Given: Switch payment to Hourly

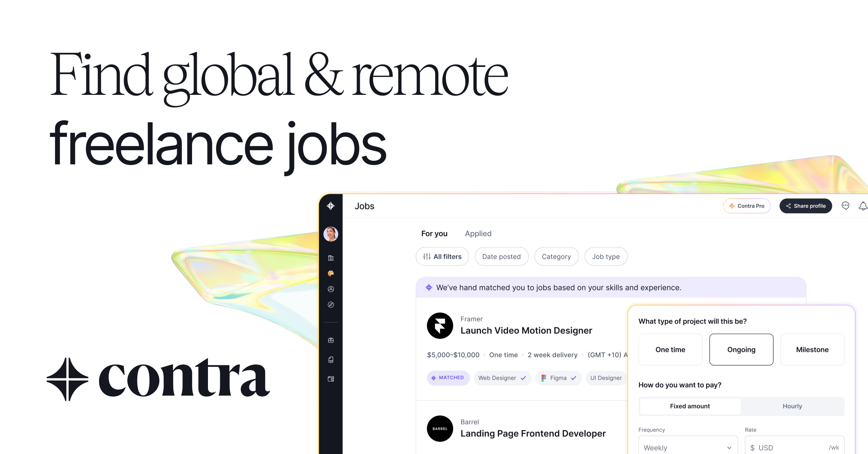Looking at the screenshot, I should (x=792, y=406).
